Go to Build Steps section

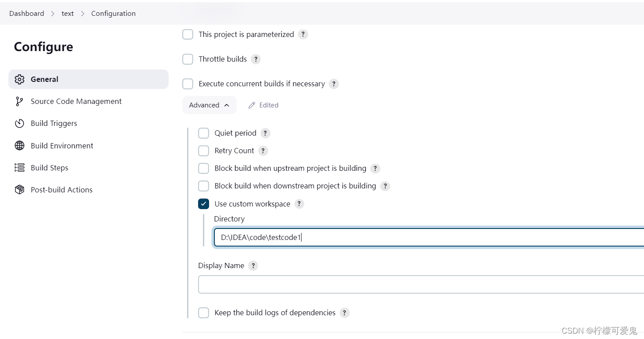(49, 168)
